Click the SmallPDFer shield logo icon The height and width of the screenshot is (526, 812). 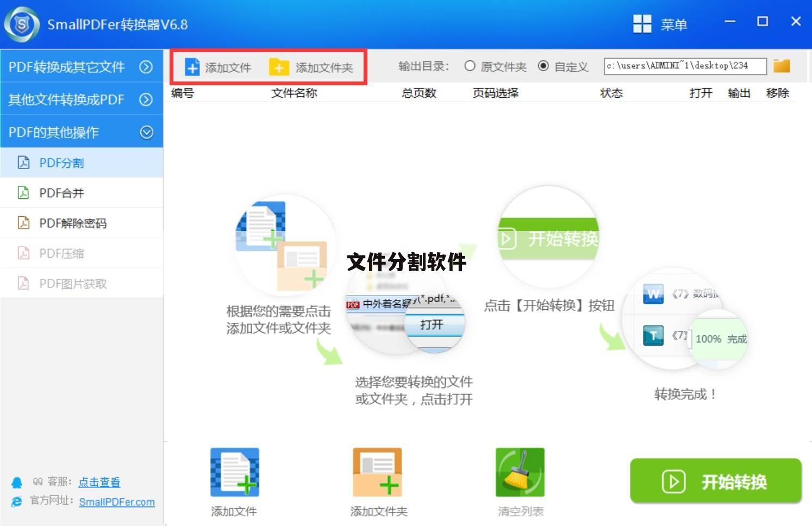tap(22, 24)
